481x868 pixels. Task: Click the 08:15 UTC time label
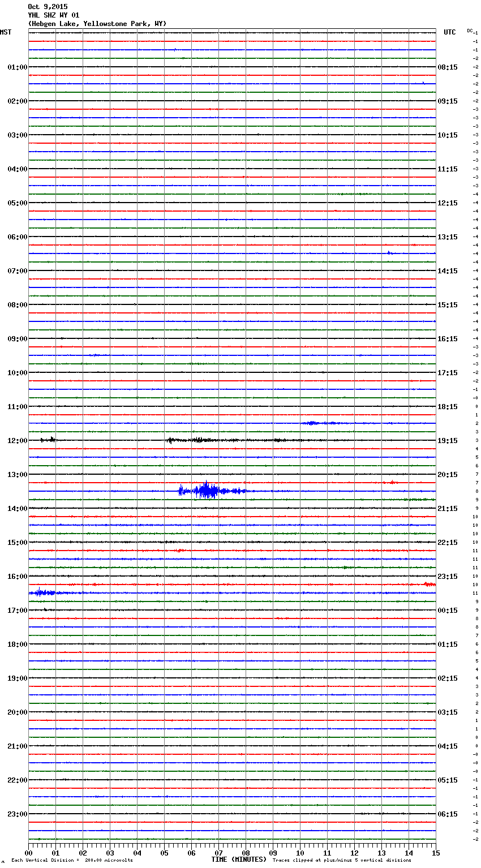448,67
